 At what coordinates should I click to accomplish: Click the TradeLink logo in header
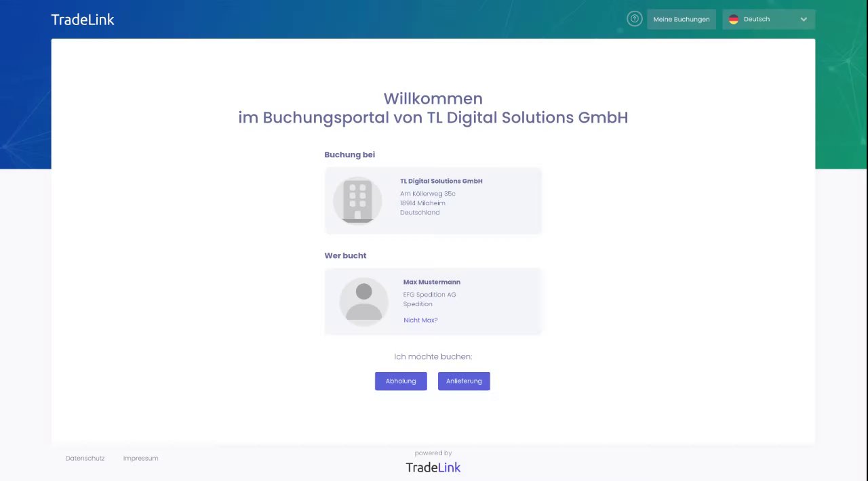(x=83, y=20)
